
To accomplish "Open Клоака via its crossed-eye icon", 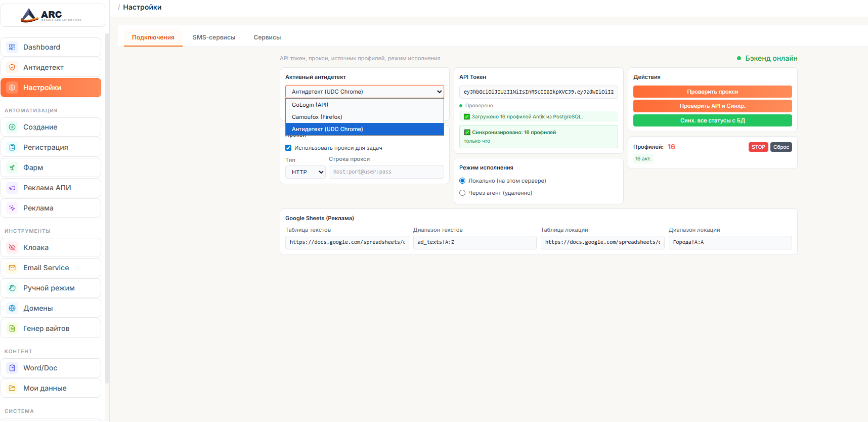I will point(12,247).
